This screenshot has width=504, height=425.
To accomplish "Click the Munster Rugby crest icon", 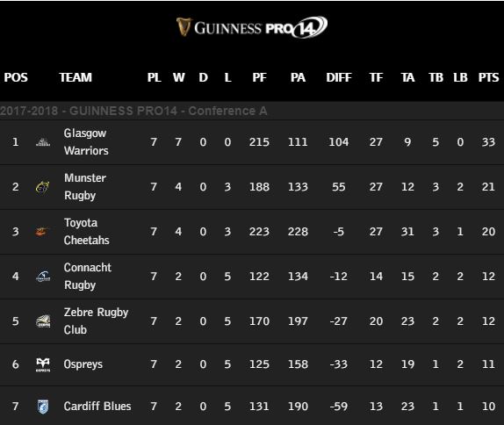I will click(x=43, y=187).
